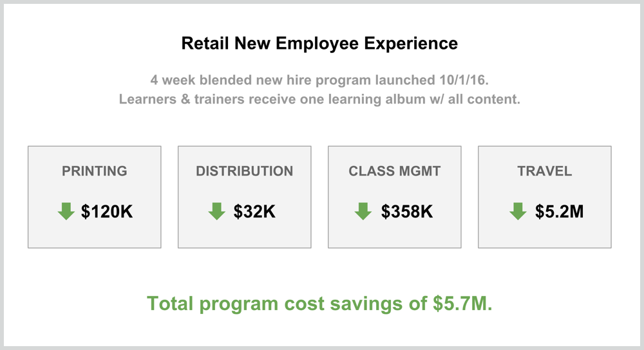This screenshot has height=350, width=644.
Task: Select the PRINTING card heading
Action: 95,170
